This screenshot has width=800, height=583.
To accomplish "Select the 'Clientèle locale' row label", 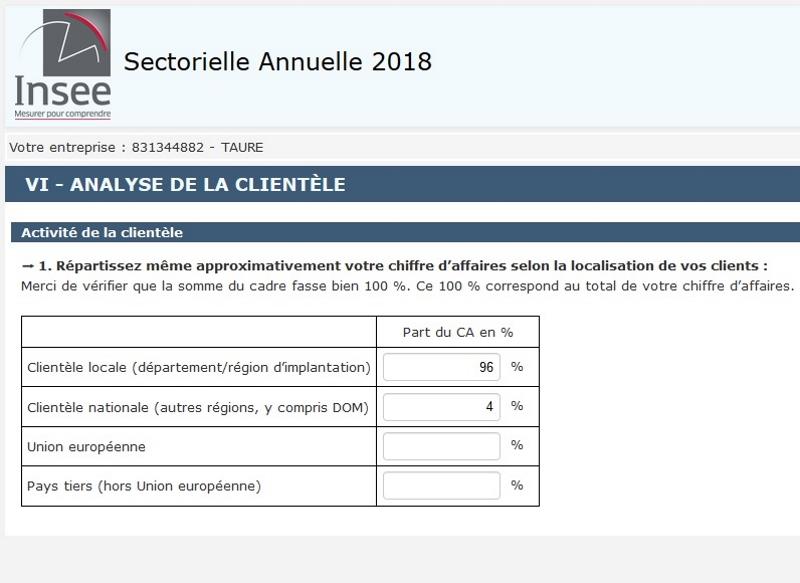I will coord(200,367).
